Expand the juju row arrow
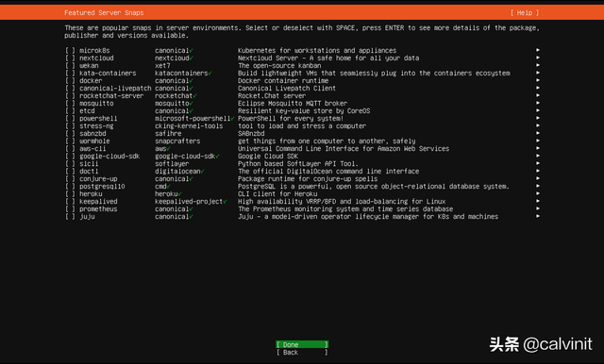 point(538,216)
